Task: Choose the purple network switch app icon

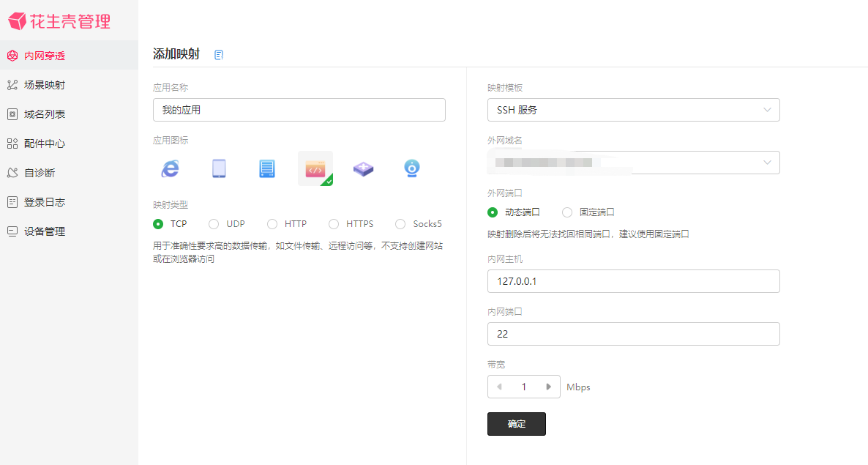Action: point(364,168)
